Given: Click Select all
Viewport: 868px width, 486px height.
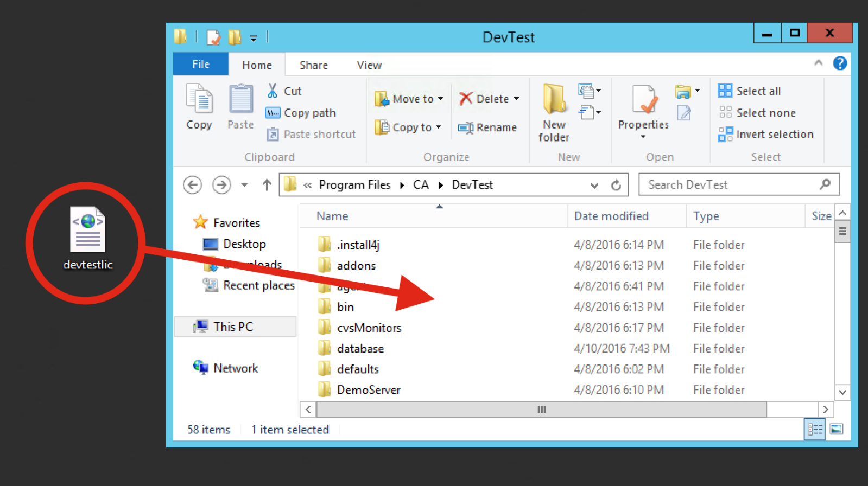Looking at the screenshot, I should point(749,91).
